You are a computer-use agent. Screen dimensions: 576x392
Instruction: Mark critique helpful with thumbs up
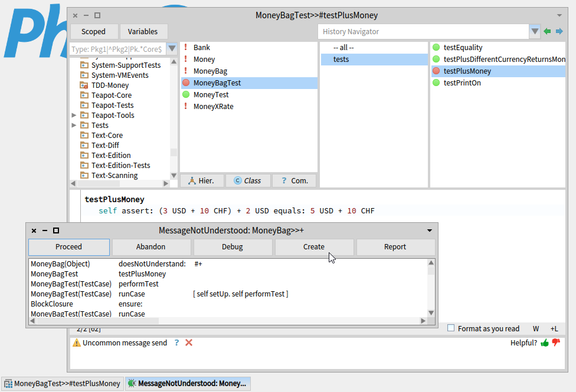(544, 343)
